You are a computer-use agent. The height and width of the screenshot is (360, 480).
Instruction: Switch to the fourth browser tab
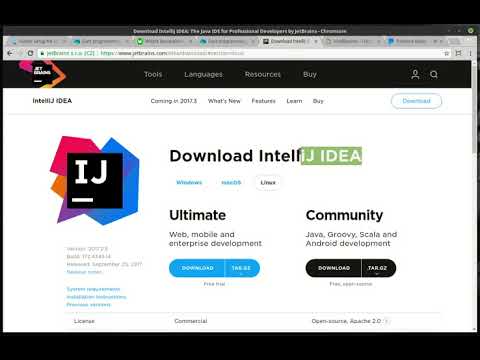(x=227, y=42)
